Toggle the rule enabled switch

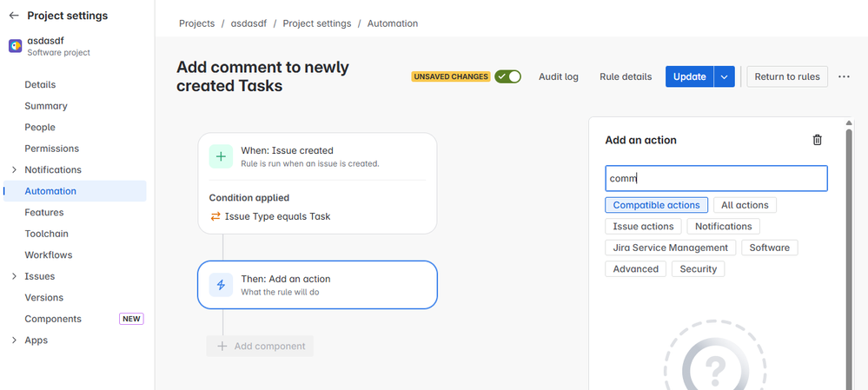pyautogui.click(x=508, y=76)
